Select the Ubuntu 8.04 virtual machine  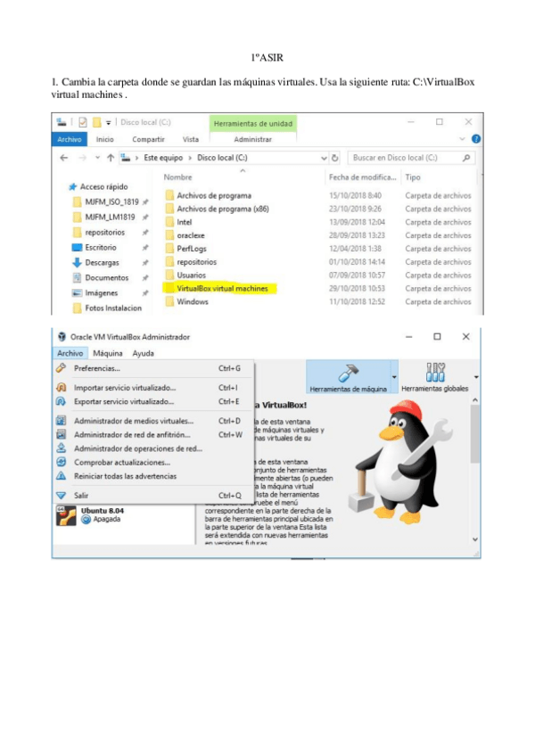coord(124,515)
